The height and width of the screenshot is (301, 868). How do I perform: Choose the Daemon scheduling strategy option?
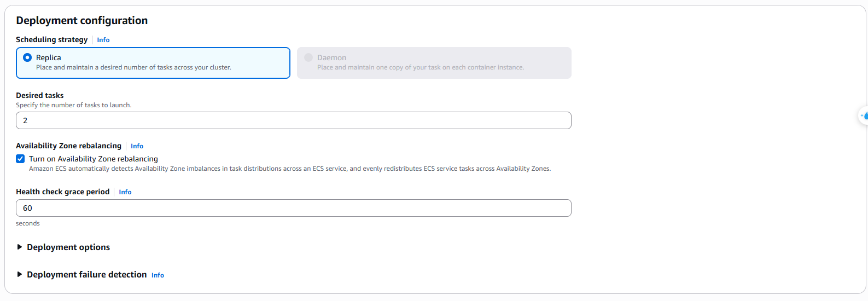tap(308, 57)
